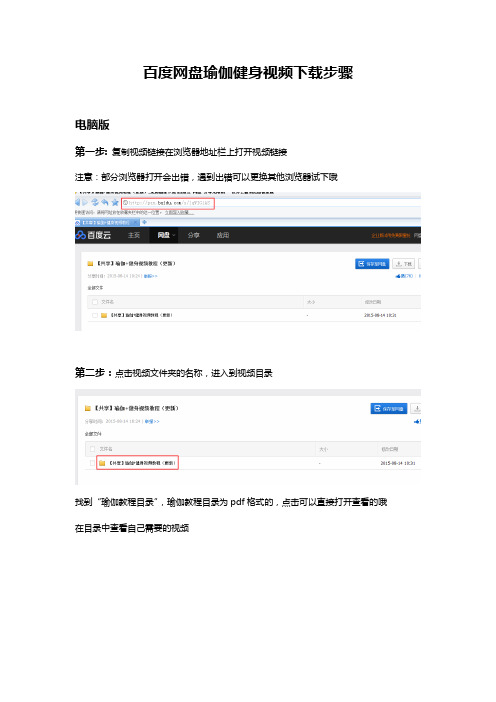Viewport: 496px width, 702px height.
Task: Click 保存到网盘 button in step-one screenshot
Action: [372, 264]
